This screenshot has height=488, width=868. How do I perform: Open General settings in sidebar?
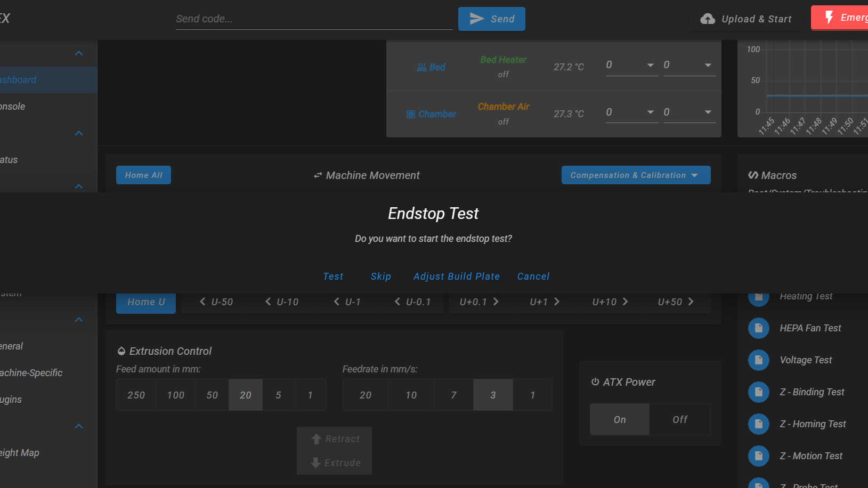[48, 346]
